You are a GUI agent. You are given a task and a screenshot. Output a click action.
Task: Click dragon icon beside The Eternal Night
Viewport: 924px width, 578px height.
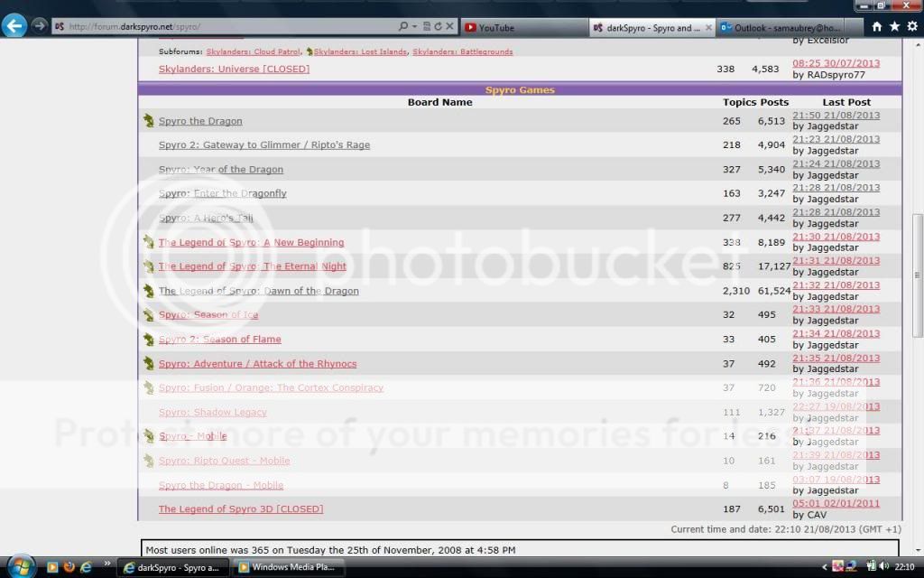tap(149, 266)
